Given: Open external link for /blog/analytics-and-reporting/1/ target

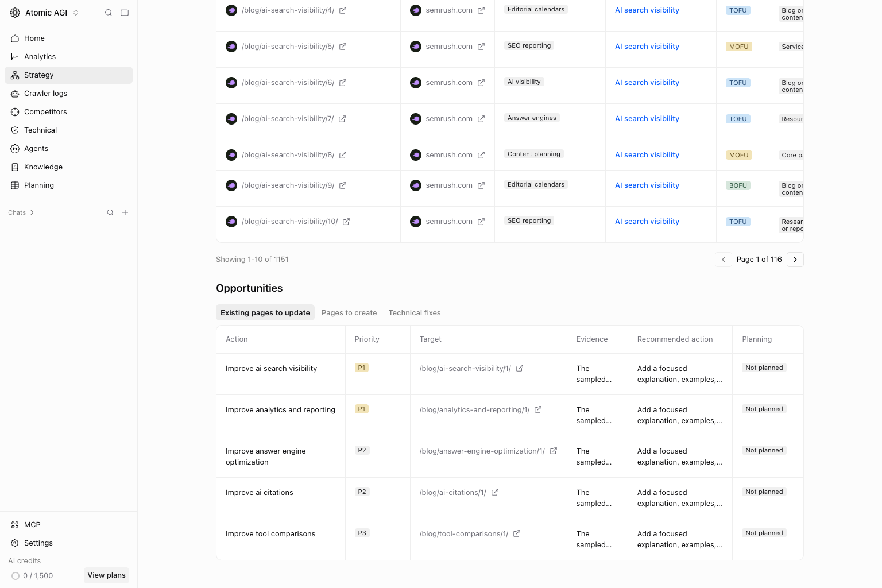Looking at the screenshot, I should tap(538, 410).
